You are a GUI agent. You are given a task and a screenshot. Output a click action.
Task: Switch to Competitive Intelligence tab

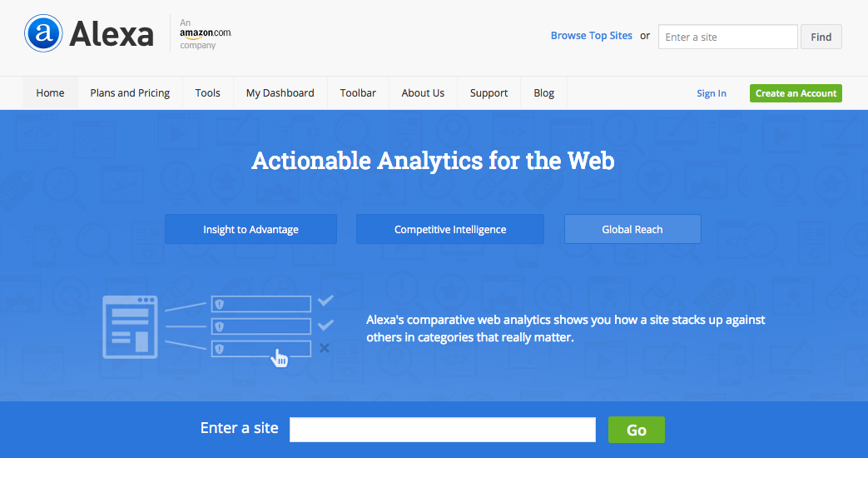[450, 229]
